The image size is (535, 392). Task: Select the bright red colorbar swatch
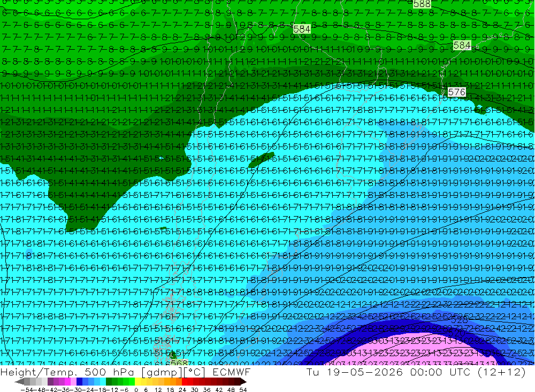[185, 382]
